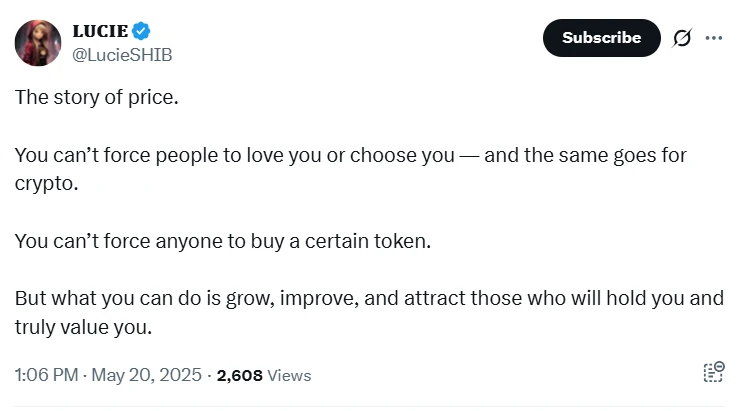This screenshot has width=744, height=411.
Task: Click the 2,608 view count number
Action: (239, 375)
